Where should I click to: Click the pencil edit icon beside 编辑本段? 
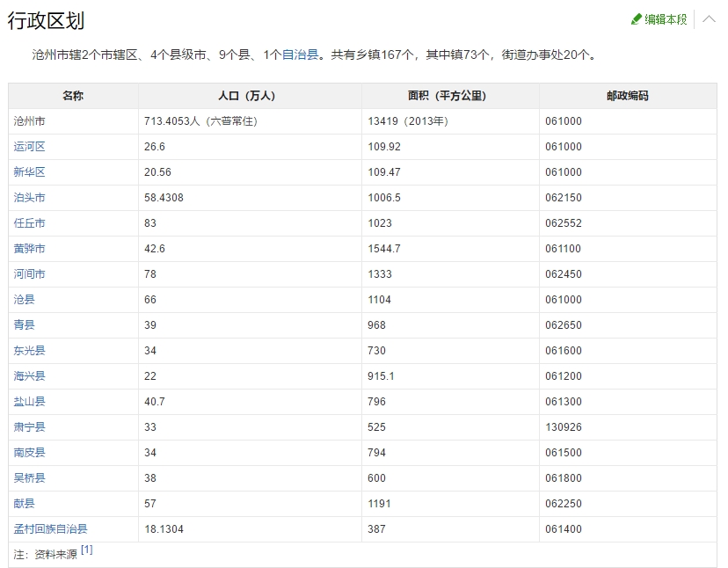637,19
